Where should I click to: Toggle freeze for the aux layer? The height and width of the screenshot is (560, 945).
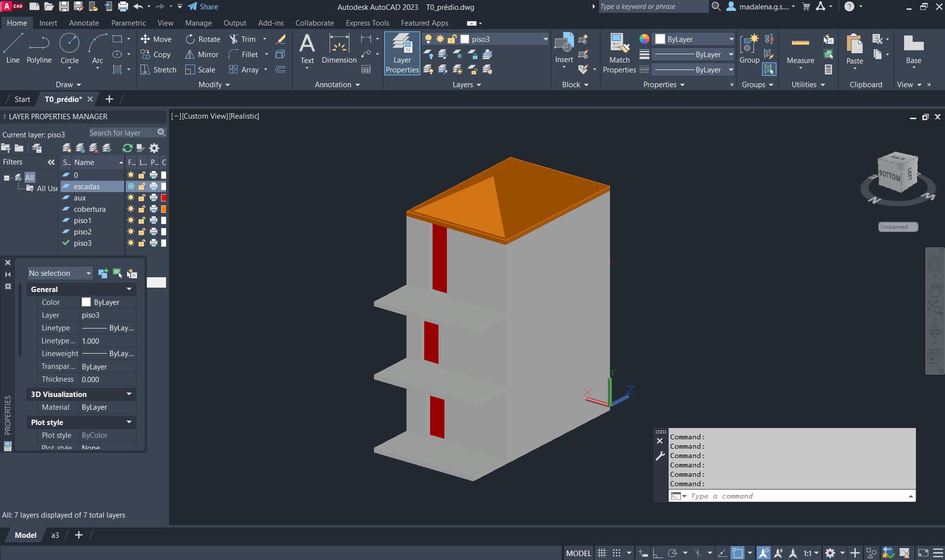coord(131,198)
